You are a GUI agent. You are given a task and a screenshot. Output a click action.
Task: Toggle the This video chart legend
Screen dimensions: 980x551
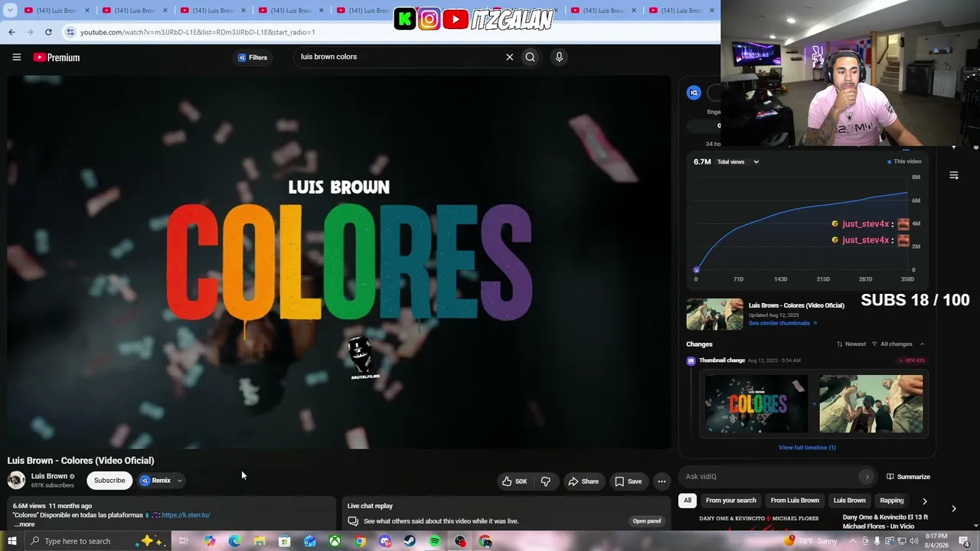coord(904,161)
